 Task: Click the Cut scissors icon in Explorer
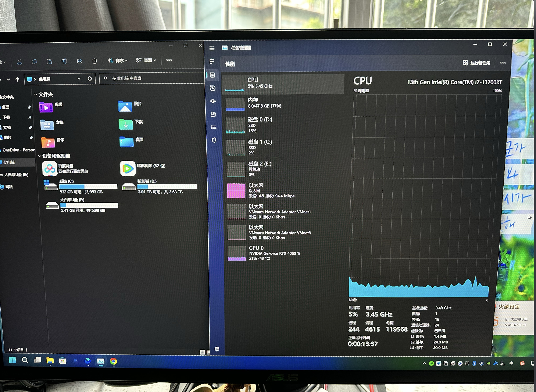tap(19, 62)
